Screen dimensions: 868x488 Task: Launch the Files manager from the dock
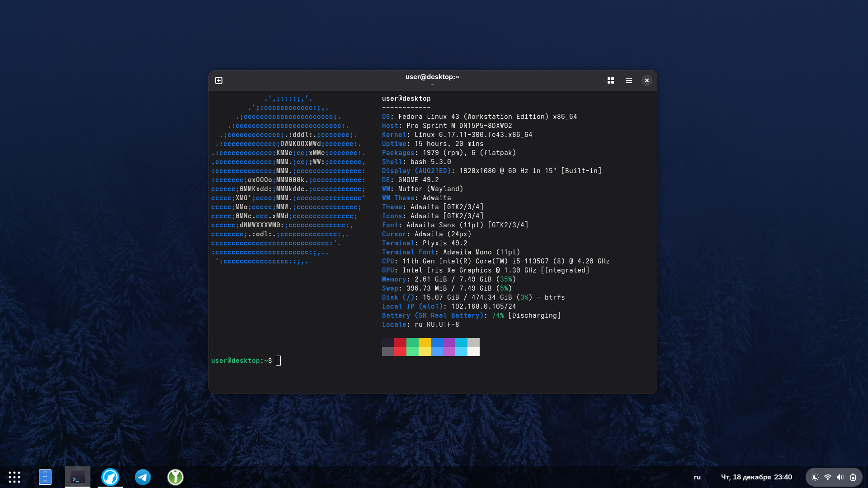[45, 477]
